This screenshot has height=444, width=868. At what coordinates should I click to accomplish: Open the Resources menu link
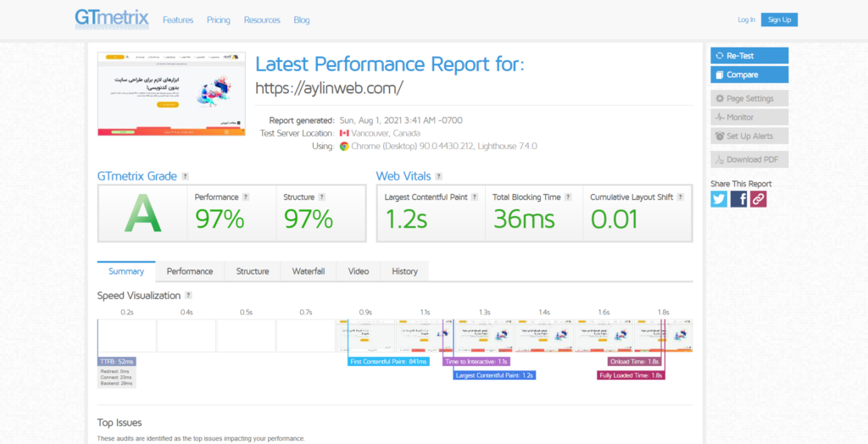[x=262, y=20]
